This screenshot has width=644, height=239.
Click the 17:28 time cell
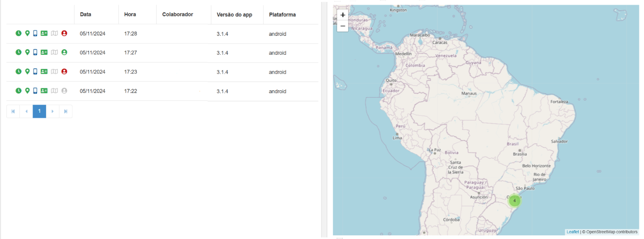[x=131, y=34]
